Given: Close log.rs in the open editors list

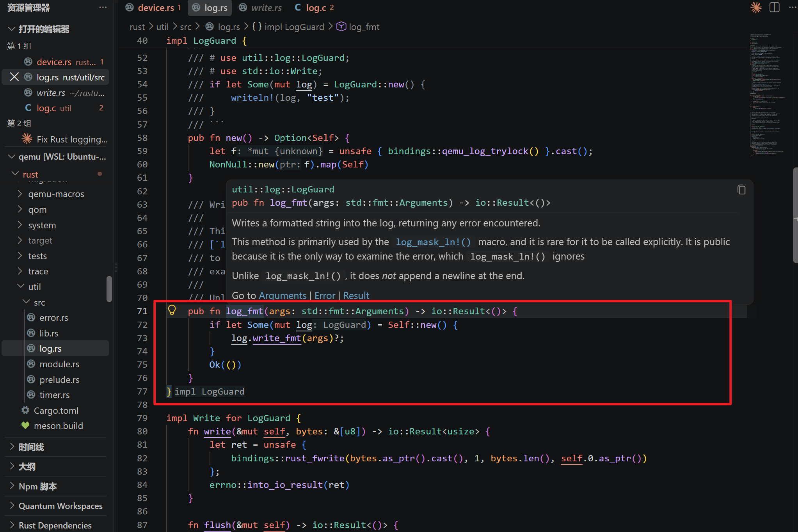Looking at the screenshot, I should pos(14,77).
